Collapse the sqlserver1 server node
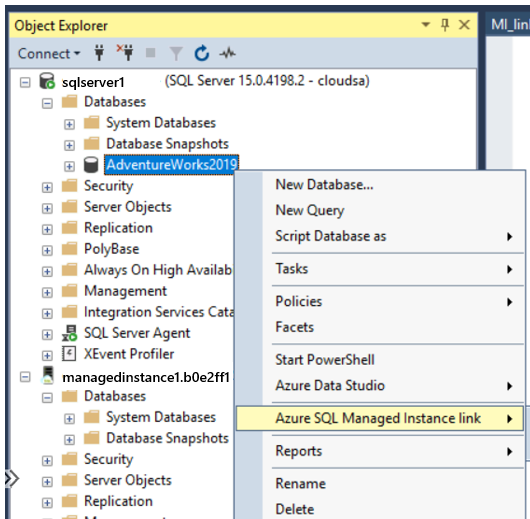This screenshot has height=519, width=530. pos(25,82)
